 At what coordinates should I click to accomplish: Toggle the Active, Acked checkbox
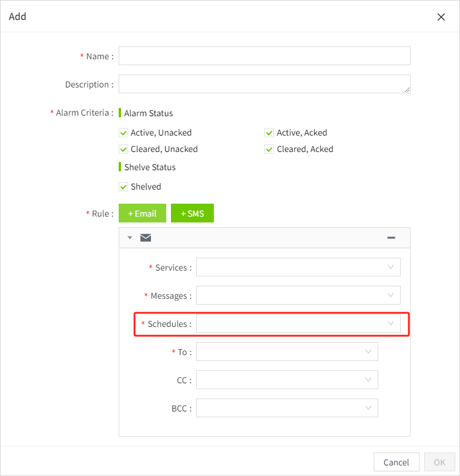tap(269, 133)
